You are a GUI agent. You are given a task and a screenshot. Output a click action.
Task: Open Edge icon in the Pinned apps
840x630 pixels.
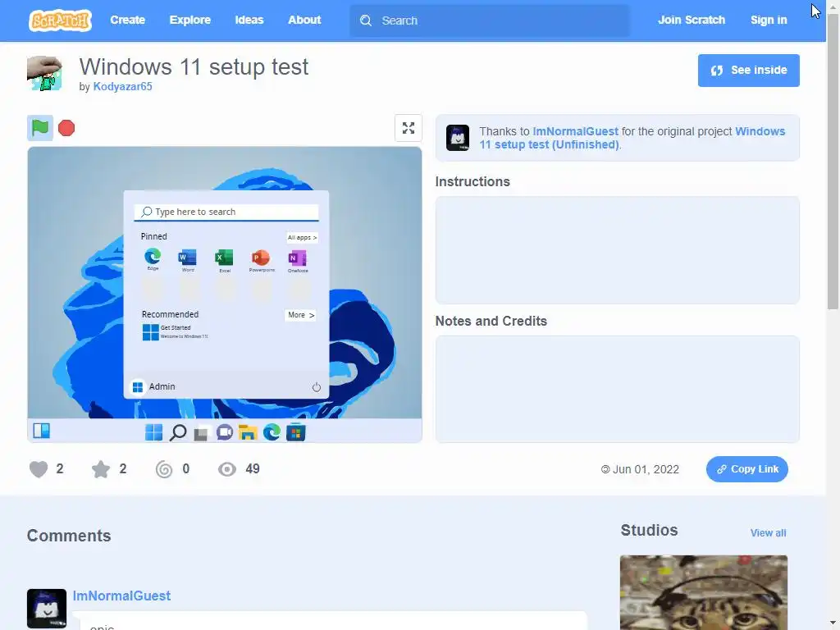point(153,257)
